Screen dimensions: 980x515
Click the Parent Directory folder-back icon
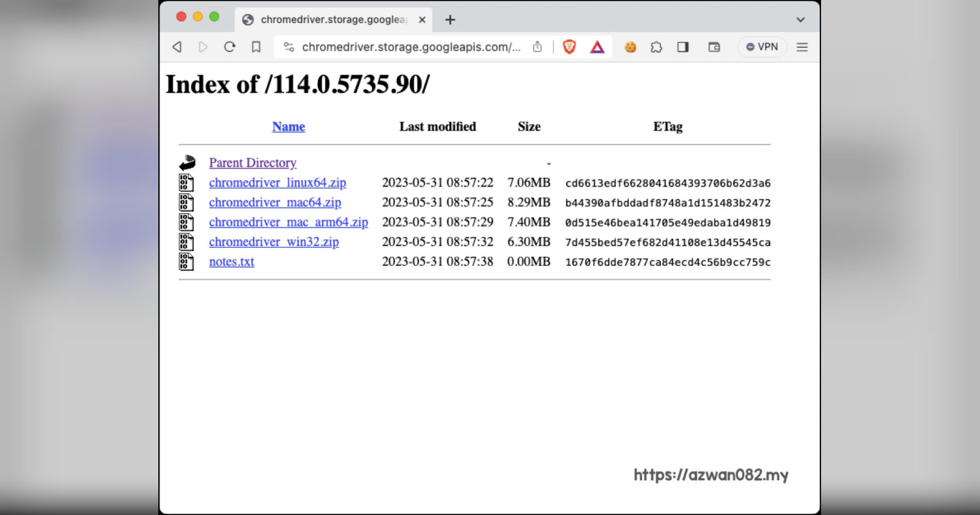click(x=187, y=162)
